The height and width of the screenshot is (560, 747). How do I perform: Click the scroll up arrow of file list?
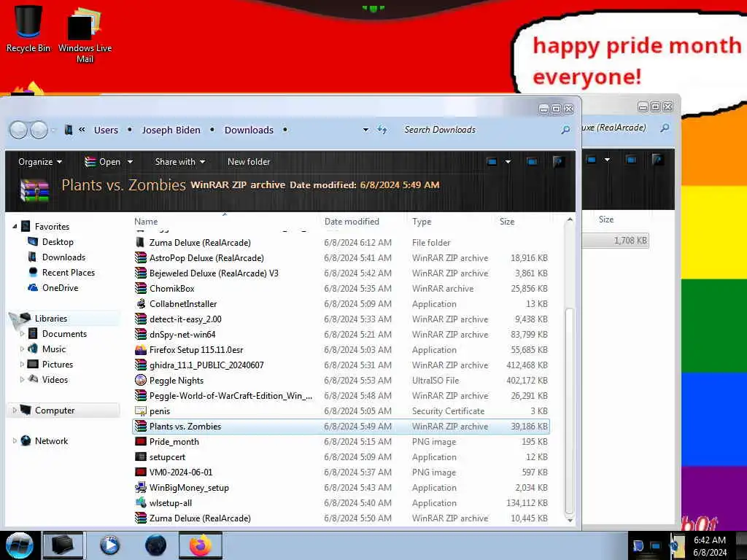(x=570, y=220)
